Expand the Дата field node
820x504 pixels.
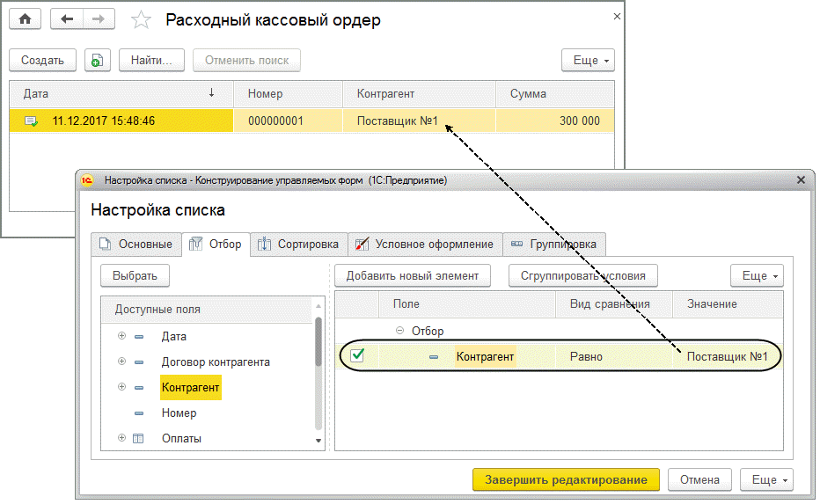click(x=121, y=336)
